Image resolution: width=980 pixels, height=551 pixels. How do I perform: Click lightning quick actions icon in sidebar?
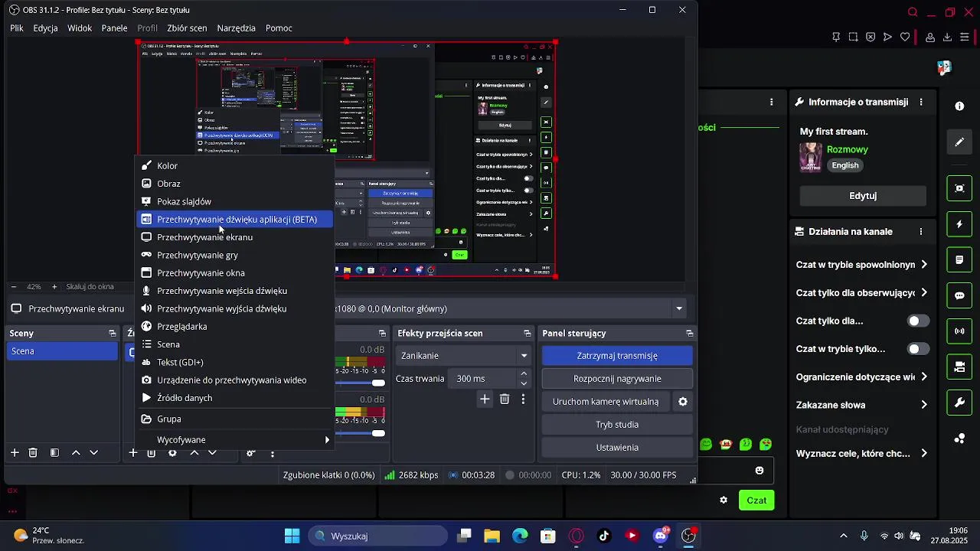(959, 224)
